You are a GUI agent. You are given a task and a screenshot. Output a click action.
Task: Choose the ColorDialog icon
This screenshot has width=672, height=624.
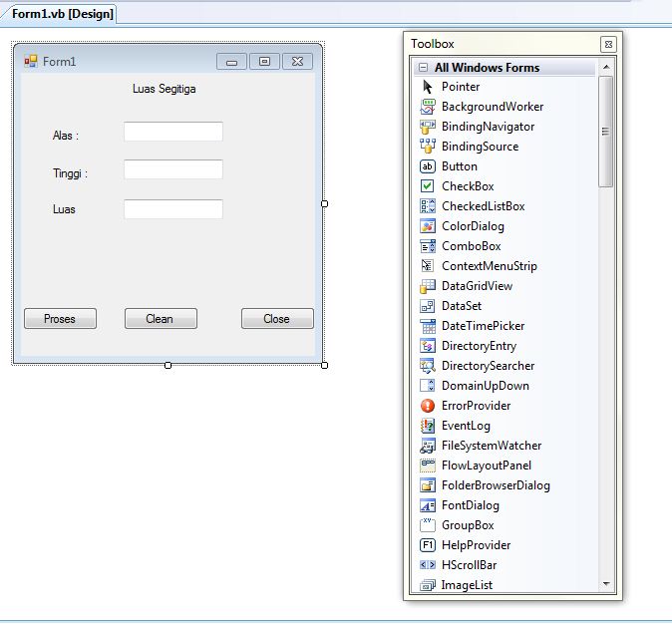tap(428, 226)
